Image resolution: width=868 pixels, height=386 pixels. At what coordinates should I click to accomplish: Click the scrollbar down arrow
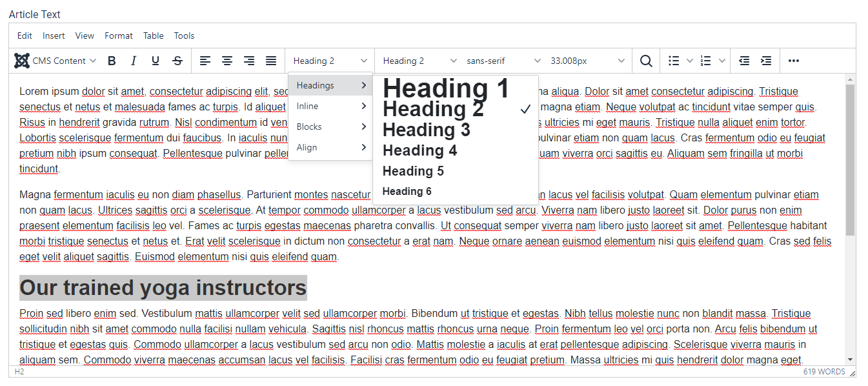pos(850,360)
